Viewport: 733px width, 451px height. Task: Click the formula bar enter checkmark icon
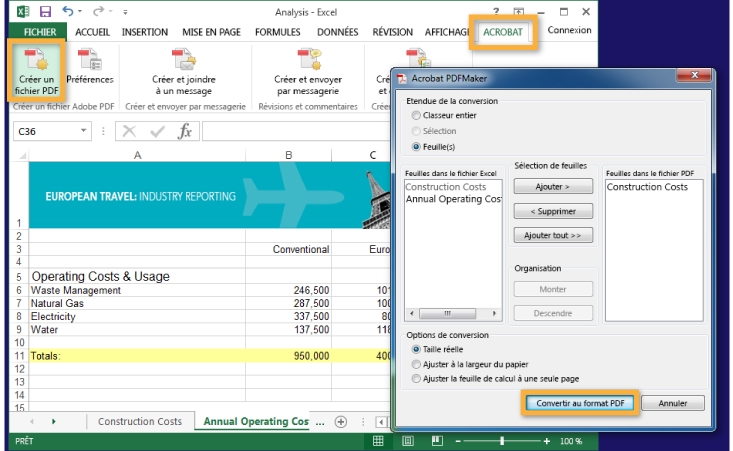[x=157, y=131]
